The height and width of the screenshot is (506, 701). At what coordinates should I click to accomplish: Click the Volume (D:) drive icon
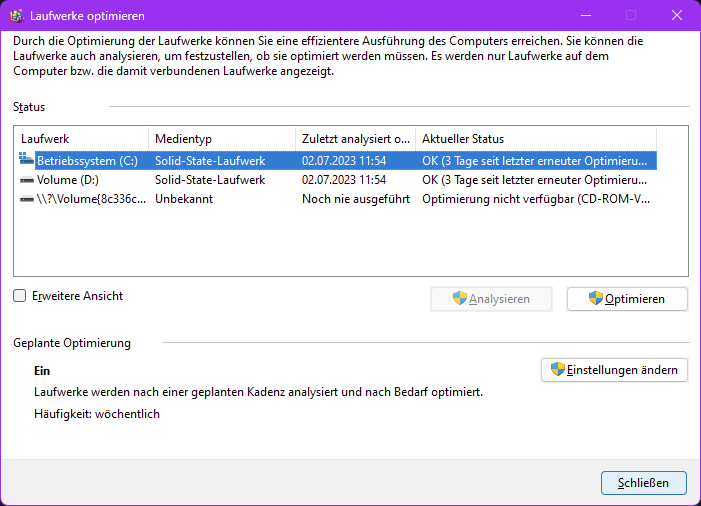(x=27, y=180)
